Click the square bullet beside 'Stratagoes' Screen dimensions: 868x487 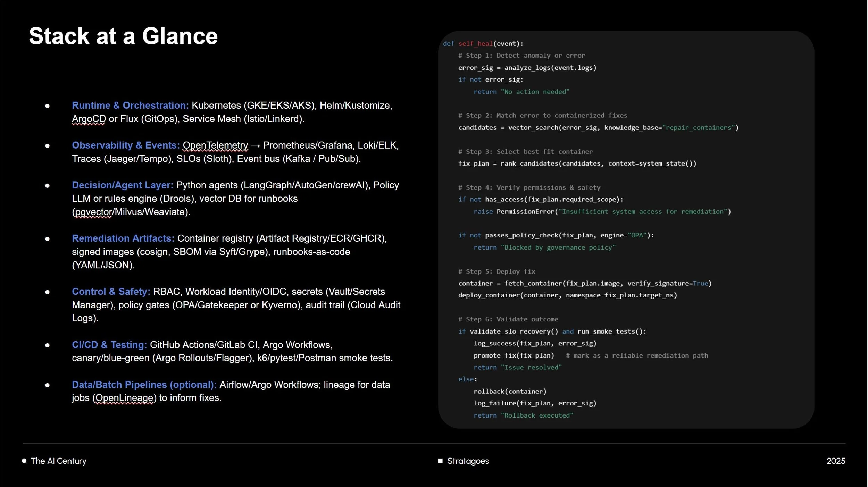(440, 461)
